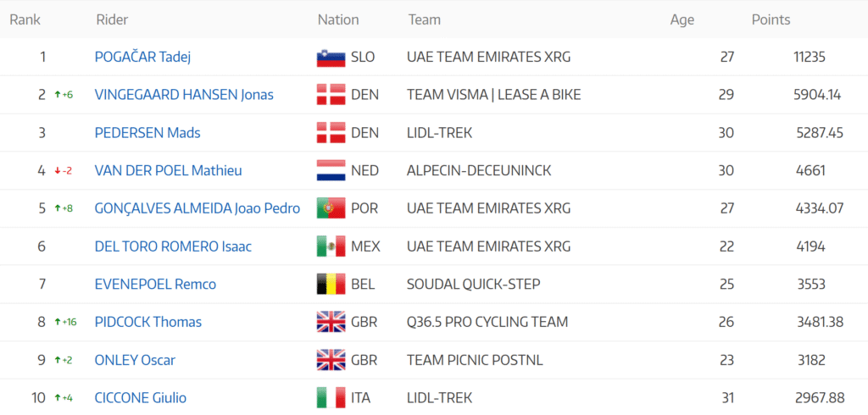Open PIDCOCK Thomas rider link
Image resolution: width=868 pixels, height=415 pixels.
click(148, 322)
